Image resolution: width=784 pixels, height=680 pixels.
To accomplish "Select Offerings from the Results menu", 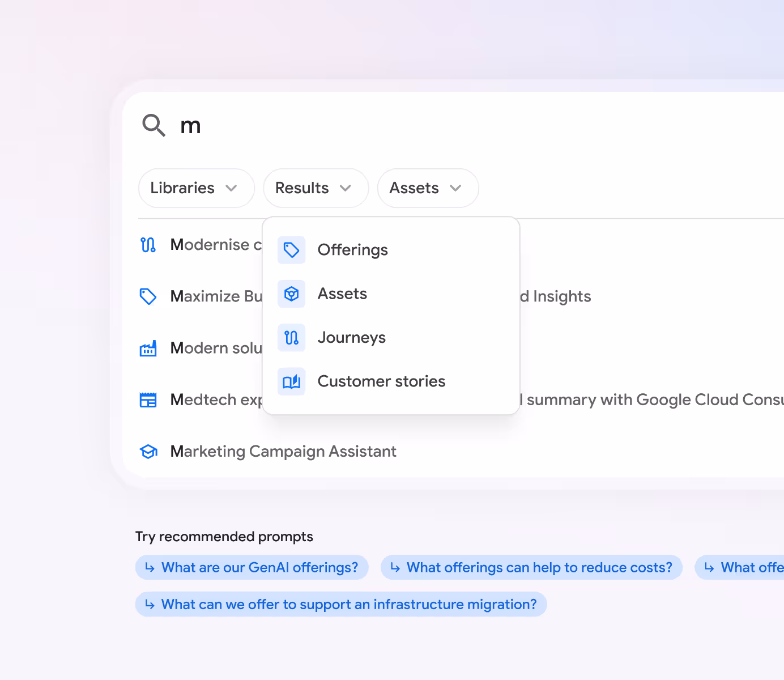I will point(391,250).
